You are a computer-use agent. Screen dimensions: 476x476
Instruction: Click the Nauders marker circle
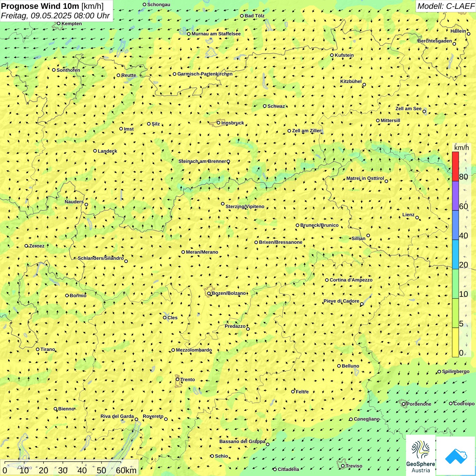click(86, 205)
